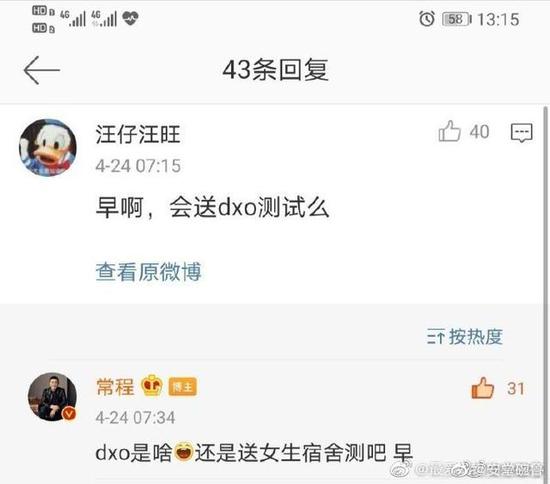The width and height of the screenshot is (550, 484).
Task: Click the verified V badge on avatar
Action: click(x=69, y=414)
